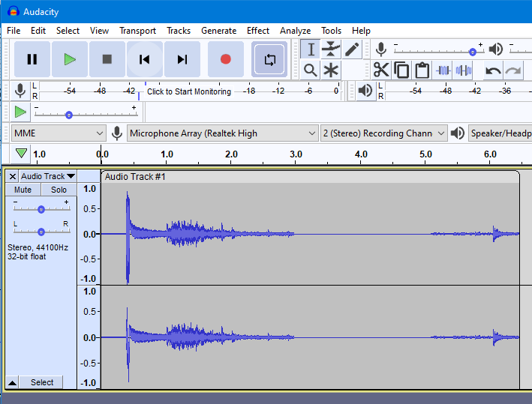Click the playback device speaker icon
This screenshot has height=404, width=532.
(x=458, y=133)
